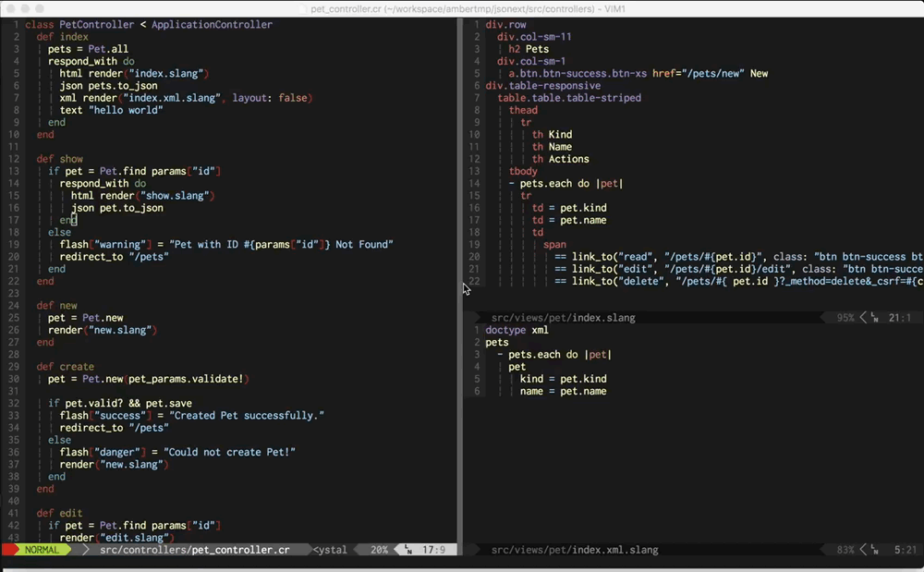The height and width of the screenshot is (572, 924).
Task: Click the 'layout: false' argument
Action: click(269, 98)
